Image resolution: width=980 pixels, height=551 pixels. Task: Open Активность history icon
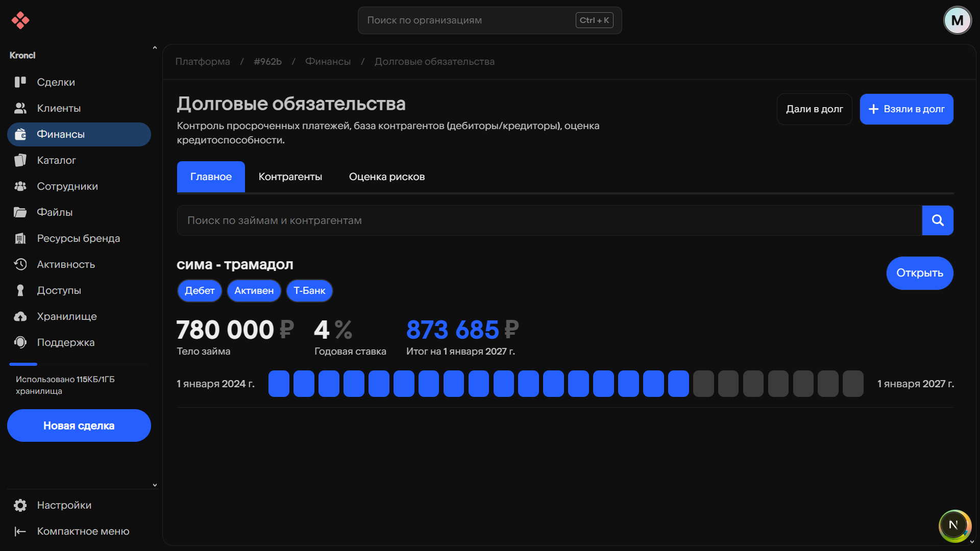[20, 264]
